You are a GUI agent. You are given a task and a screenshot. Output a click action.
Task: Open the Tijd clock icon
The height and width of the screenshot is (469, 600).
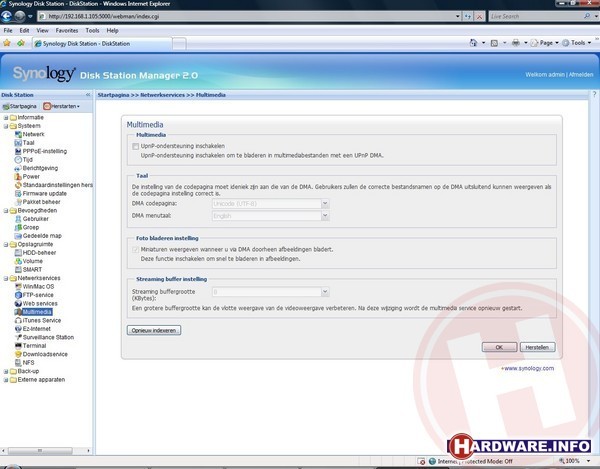pyautogui.click(x=18, y=160)
